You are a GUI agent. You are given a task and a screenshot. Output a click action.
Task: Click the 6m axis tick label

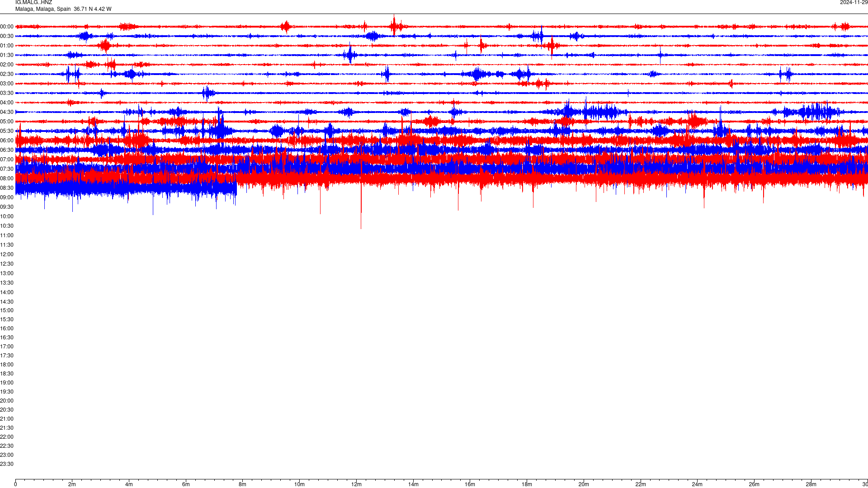pos(186,484)
